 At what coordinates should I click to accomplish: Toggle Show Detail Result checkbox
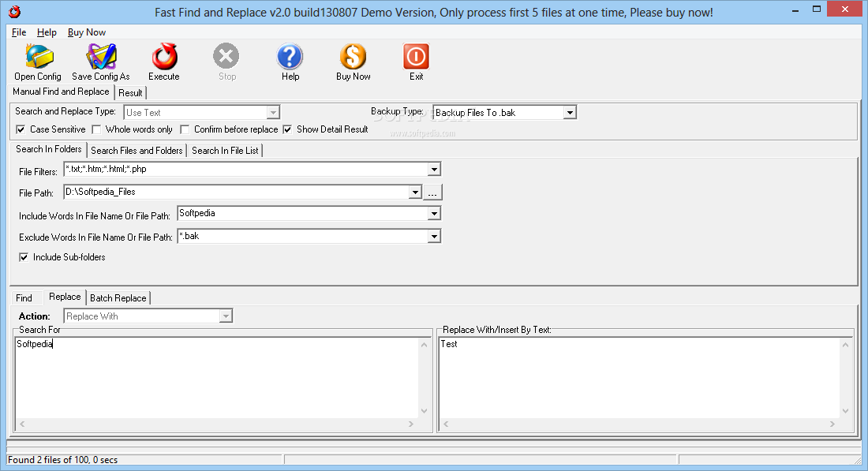(287, 129)
